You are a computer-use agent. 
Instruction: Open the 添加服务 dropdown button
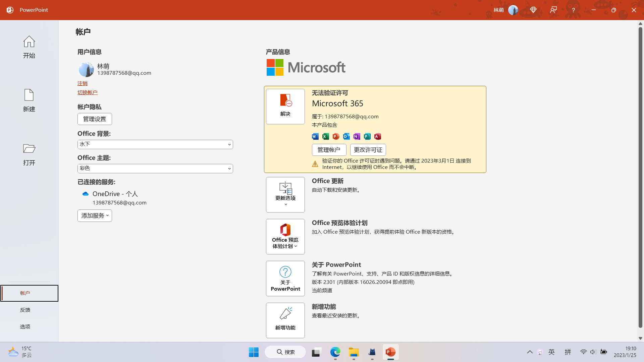tap(95, 216)
